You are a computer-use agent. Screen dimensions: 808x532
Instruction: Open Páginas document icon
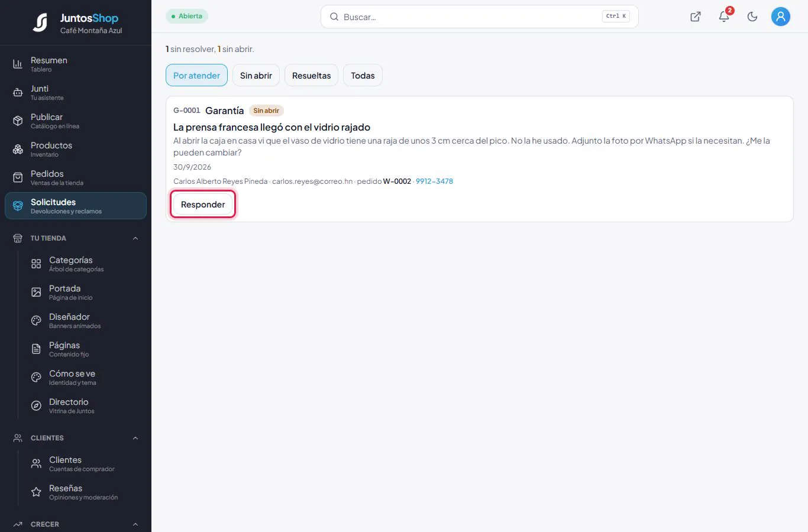pyautogui.click(x=36, y=349)
